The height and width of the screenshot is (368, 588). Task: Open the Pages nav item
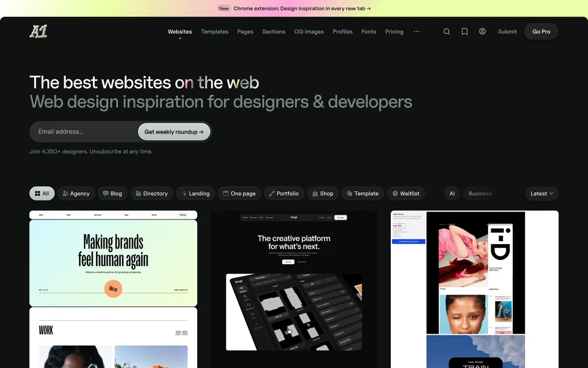point(245,31)
